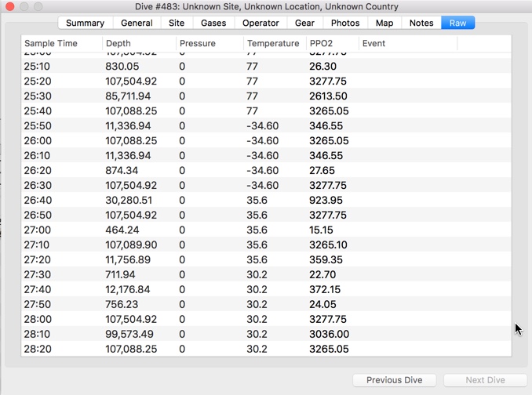Click the Next Dive button
532x395 pixels.
click(x=485, y=380)
